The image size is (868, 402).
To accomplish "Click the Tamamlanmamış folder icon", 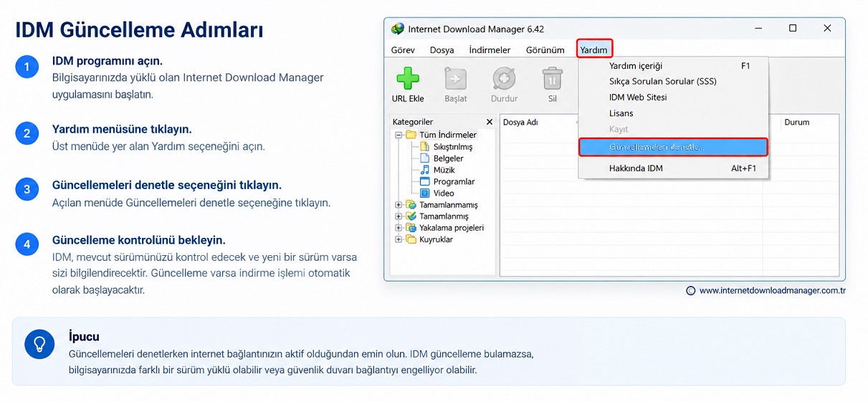I will click(411, 204).
